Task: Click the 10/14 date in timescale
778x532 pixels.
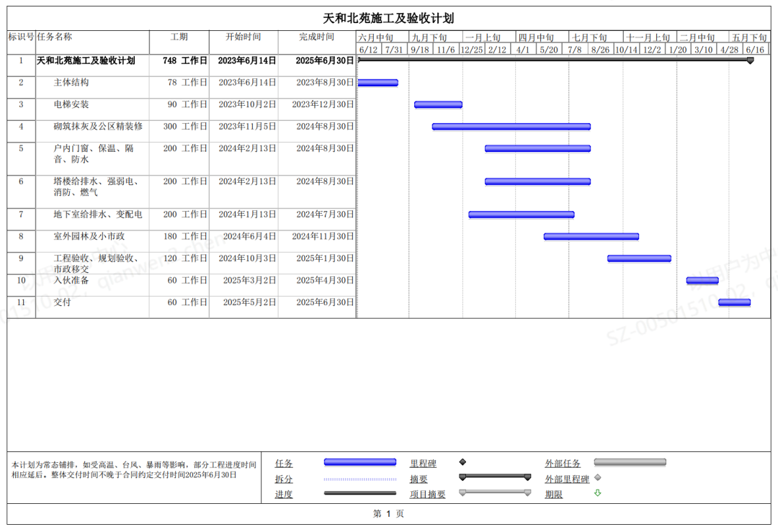Action: [626, 50]
